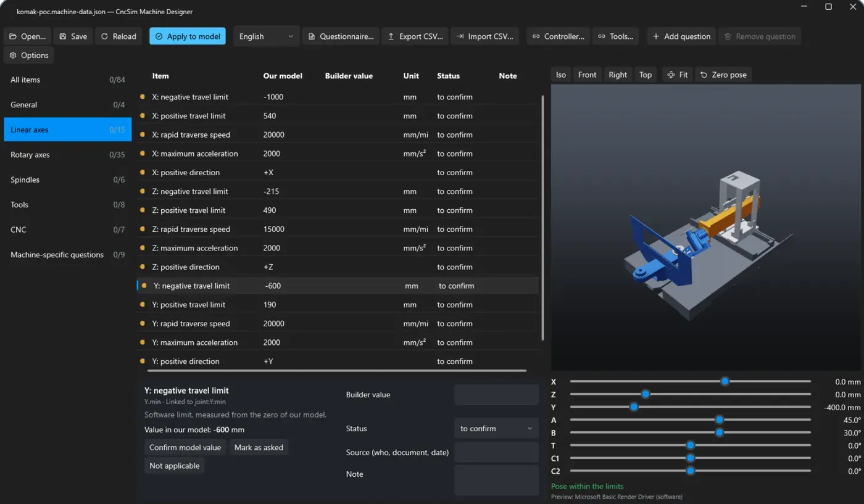This screenshot has height=504, width=864.
Task: Focus the Note text area
Action: pos(496,480)
